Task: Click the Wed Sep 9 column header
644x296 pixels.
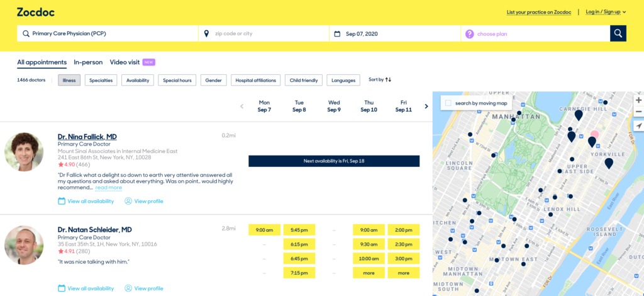Action: point(334,106)
